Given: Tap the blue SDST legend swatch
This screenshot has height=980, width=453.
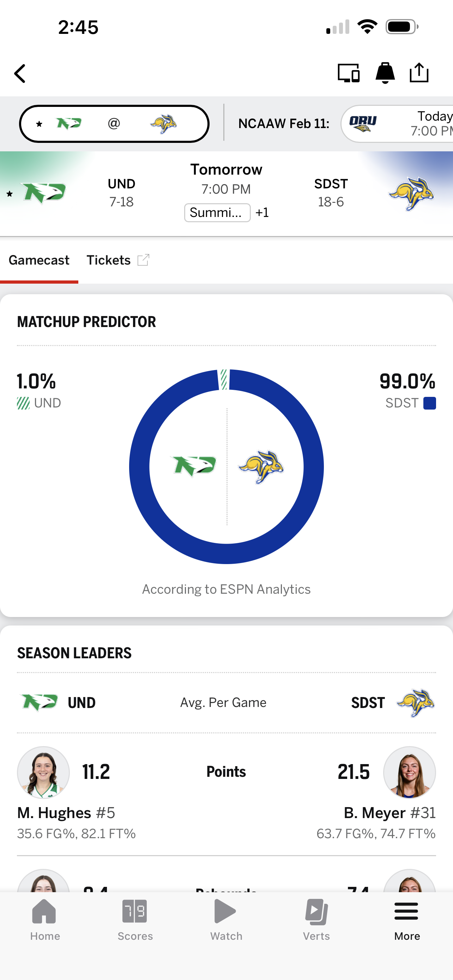Looking at the screenshot, I should pyautogui.click(x=429, y=403).
